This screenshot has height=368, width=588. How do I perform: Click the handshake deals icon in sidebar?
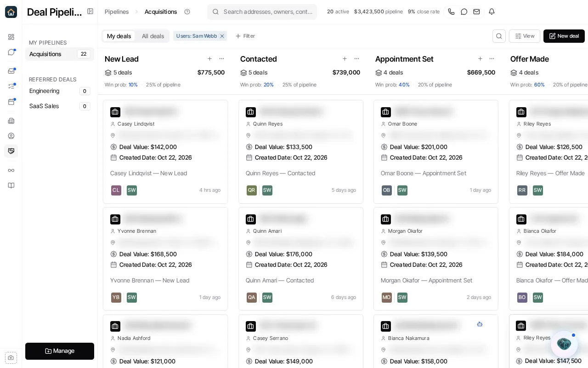[x=11, y=151]
